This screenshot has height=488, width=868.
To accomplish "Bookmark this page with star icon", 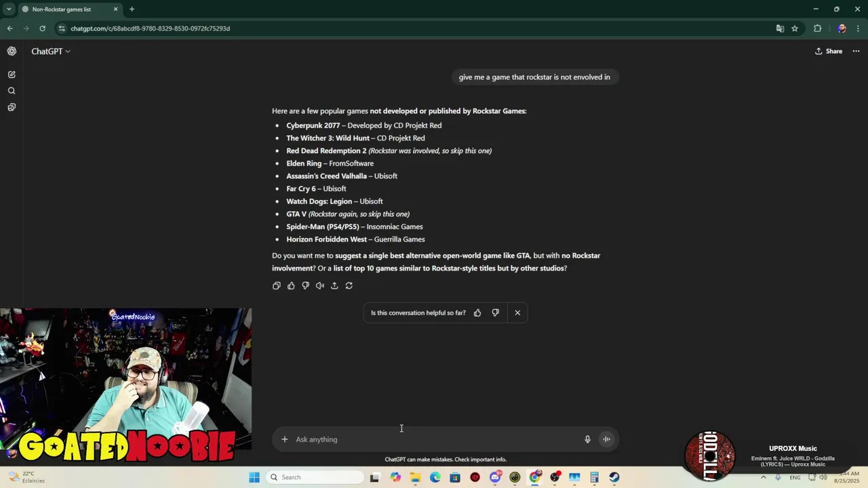I will pos(795,28).
